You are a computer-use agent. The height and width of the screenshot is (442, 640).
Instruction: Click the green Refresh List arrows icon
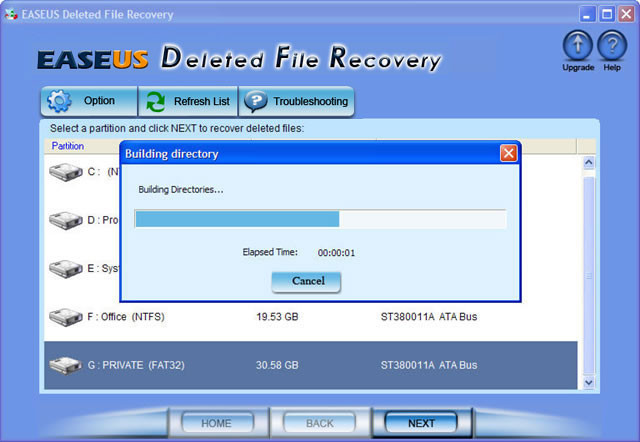(156, 101)
